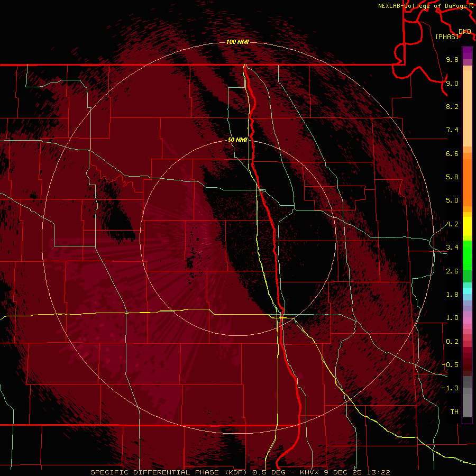476x476 pixels.
Task: Select the 5.8 scale value
Action: (x=452, y=177)
